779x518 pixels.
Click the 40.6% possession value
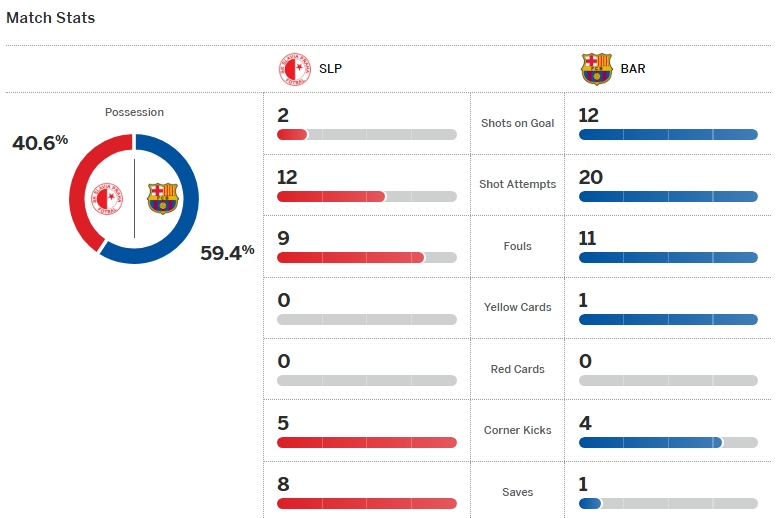(x=40, y=142)
